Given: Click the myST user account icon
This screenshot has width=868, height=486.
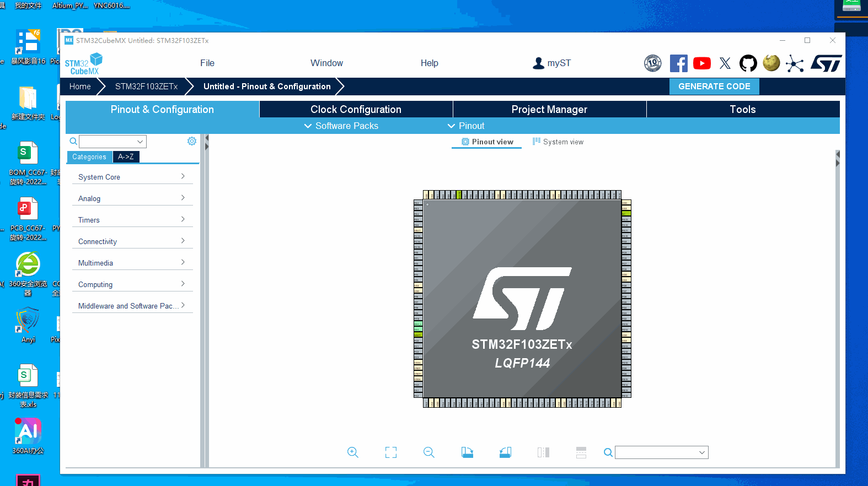Looking at the screenshot, I should (538, 63).
